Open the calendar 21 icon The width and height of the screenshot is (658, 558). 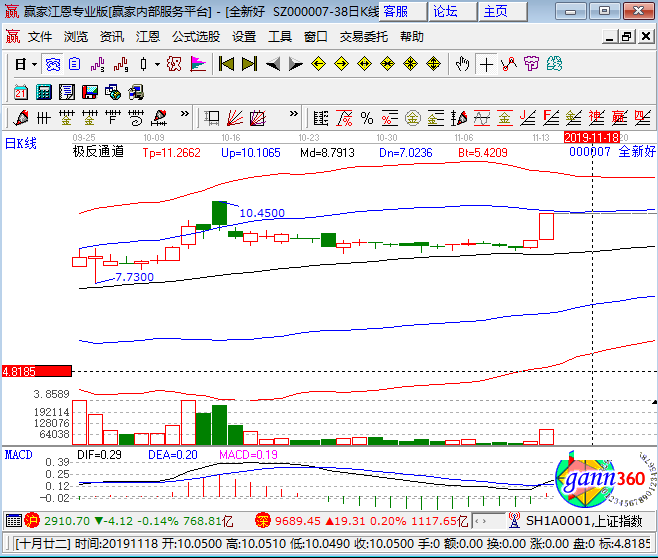tap(21, 92)
